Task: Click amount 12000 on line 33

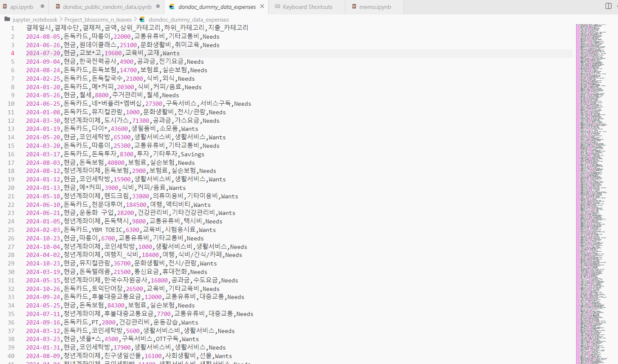Action: tap(153, 297)
